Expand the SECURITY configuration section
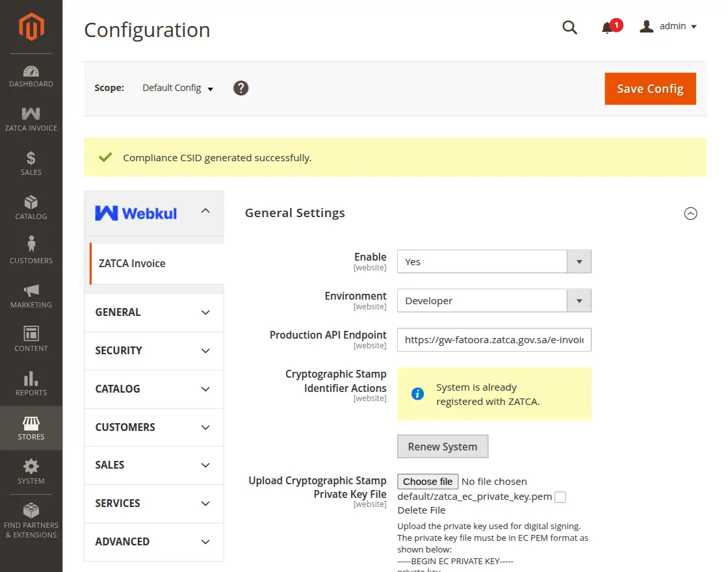This screenshot has height=572, width=728. click(153, 351)
